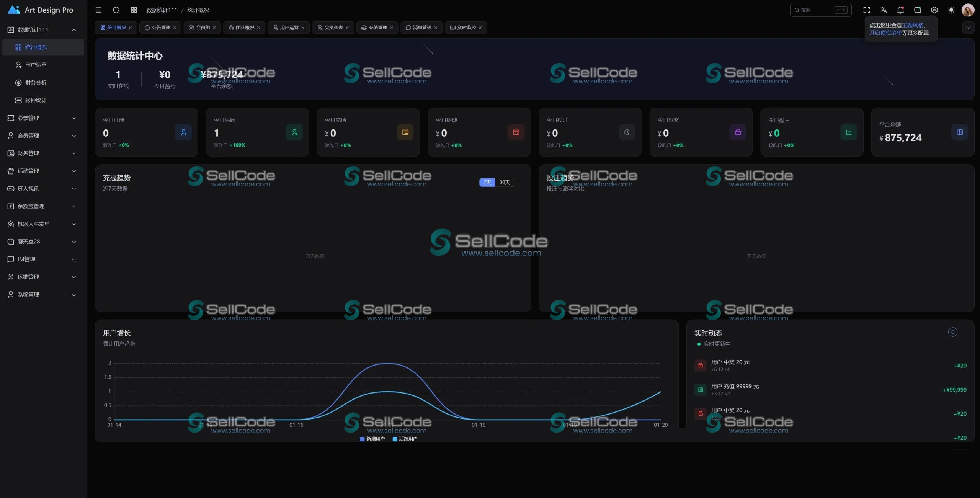Refresh the 实时动态 feed with circular icon
This screenshot has width=980, height=498.
tap(953, 332)
